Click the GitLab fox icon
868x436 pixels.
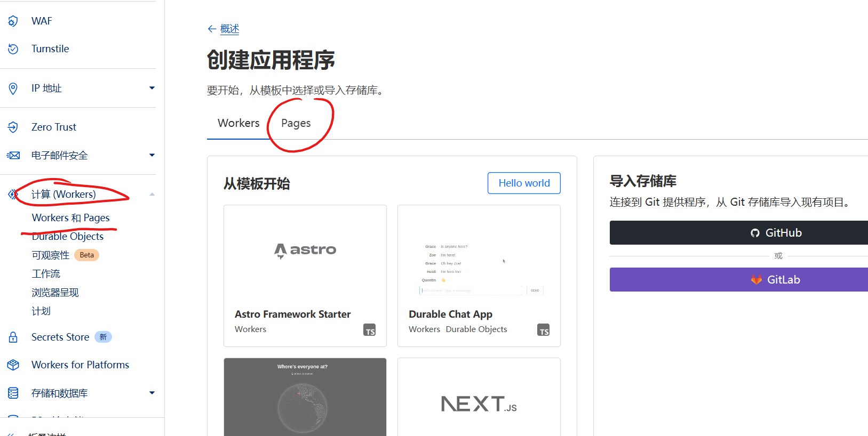tap(756, 280)
